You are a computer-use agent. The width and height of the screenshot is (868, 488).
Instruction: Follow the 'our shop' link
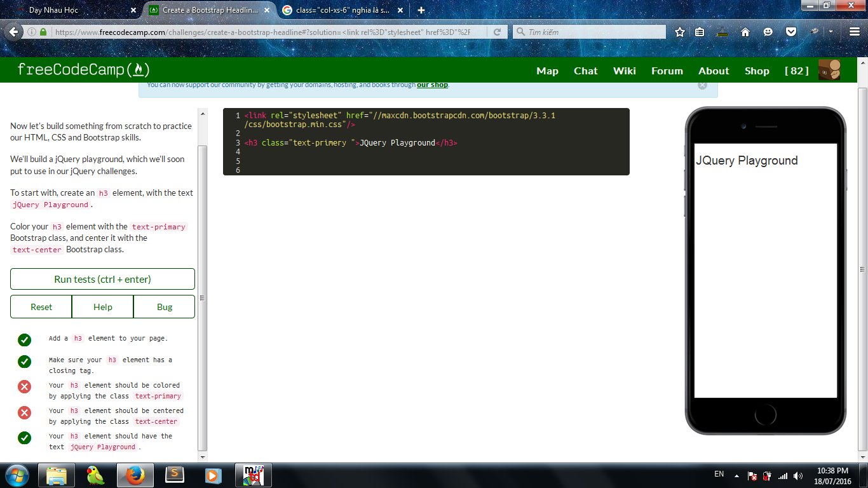[x=432, y=85]
